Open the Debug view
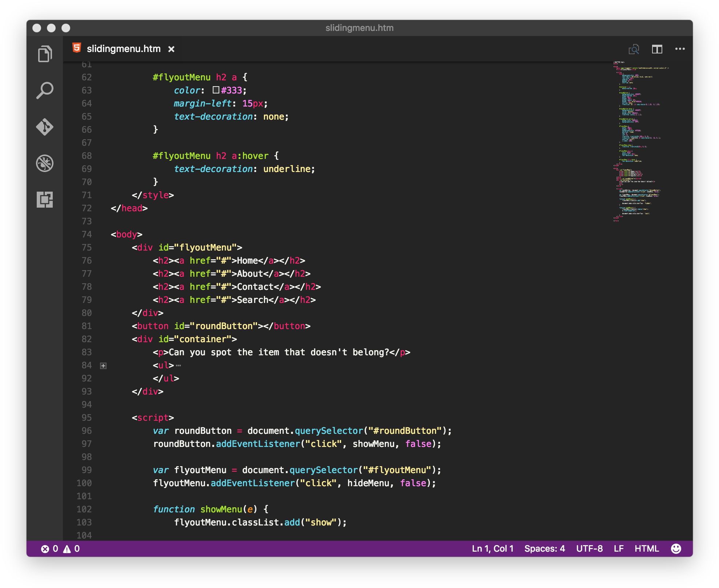This screenshot has width=719, height=588. 45,163
